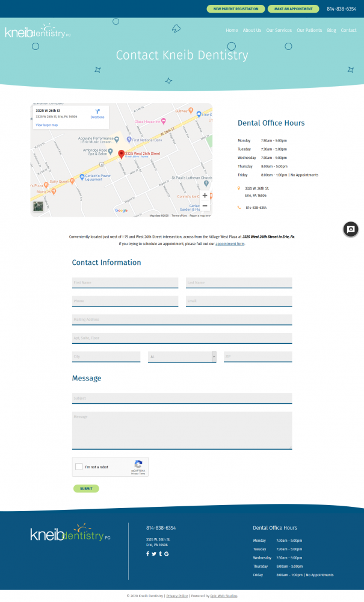Click the First National Bank map marker
Viewport: 364px width, 602px height.
pos(129,140)
